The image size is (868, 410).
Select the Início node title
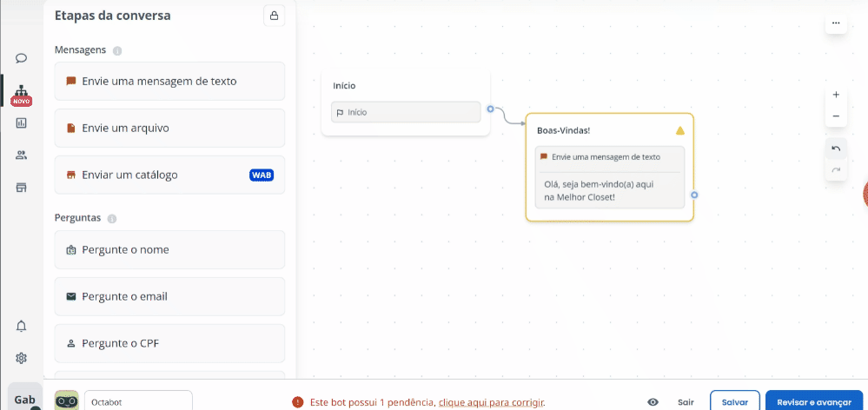[344, 86]
